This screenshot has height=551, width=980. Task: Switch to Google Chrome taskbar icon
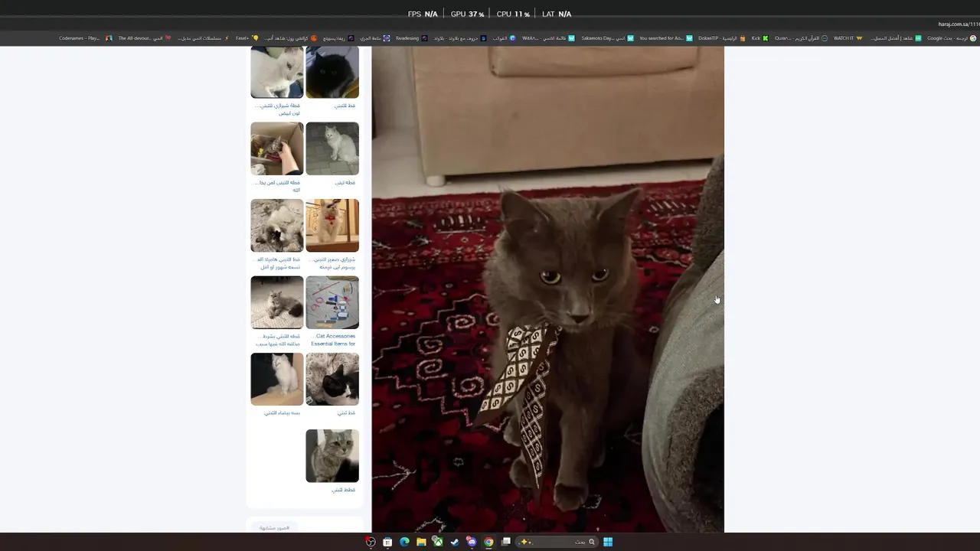click(x=488, y=542)
